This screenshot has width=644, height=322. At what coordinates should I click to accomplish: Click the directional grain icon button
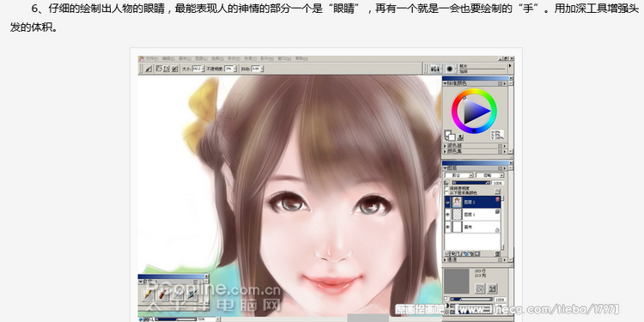[492, 289]
